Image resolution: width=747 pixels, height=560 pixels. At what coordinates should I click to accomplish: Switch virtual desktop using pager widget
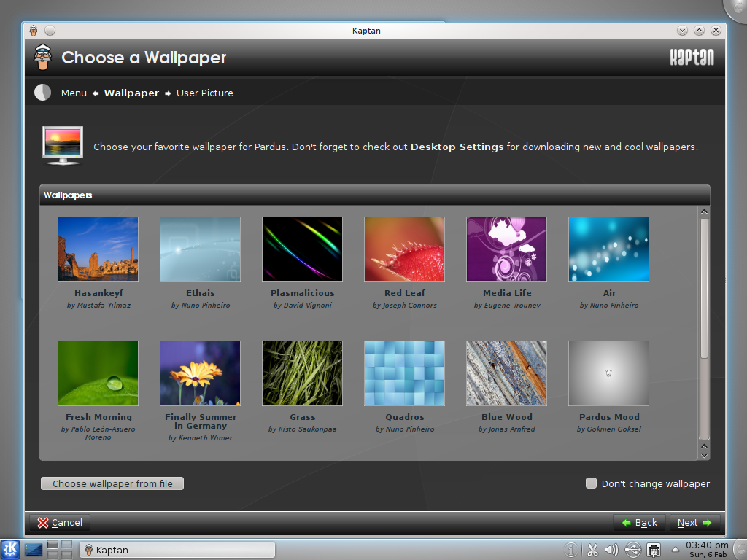60,550
